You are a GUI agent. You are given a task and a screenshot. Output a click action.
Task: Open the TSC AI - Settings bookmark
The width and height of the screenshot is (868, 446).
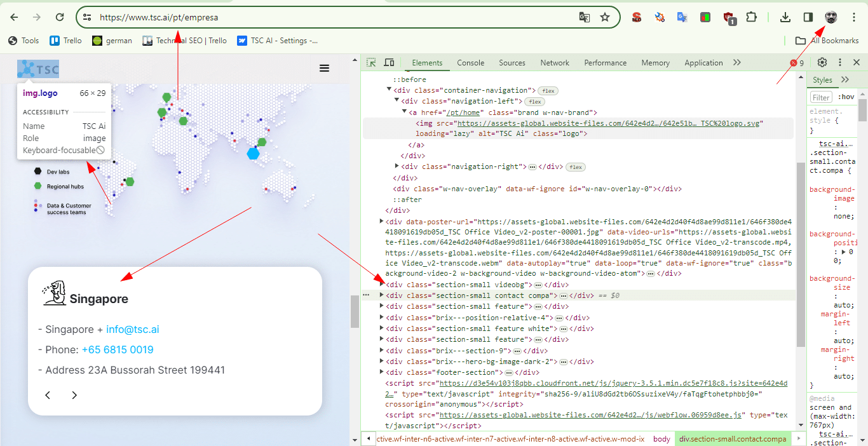pos(277,41)
